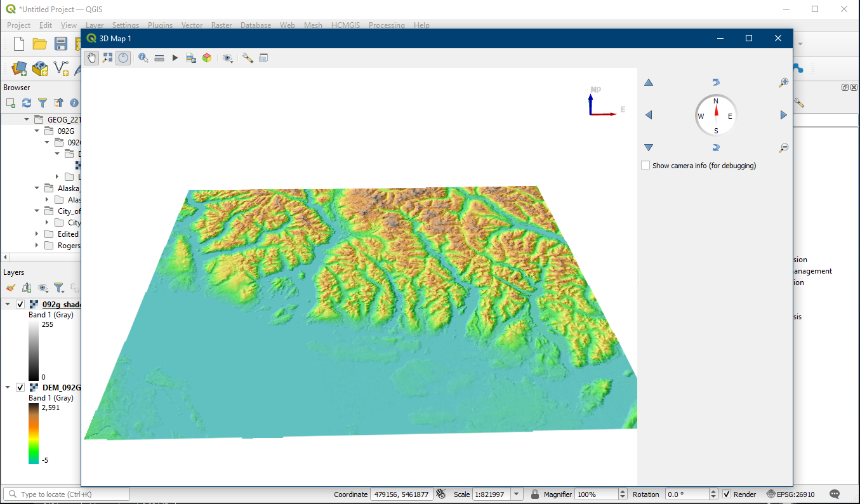Click the Zoom Full icon in 3D map toolbar
The width and height of the screenshot is (860, 504).
(x=107, y=58)
